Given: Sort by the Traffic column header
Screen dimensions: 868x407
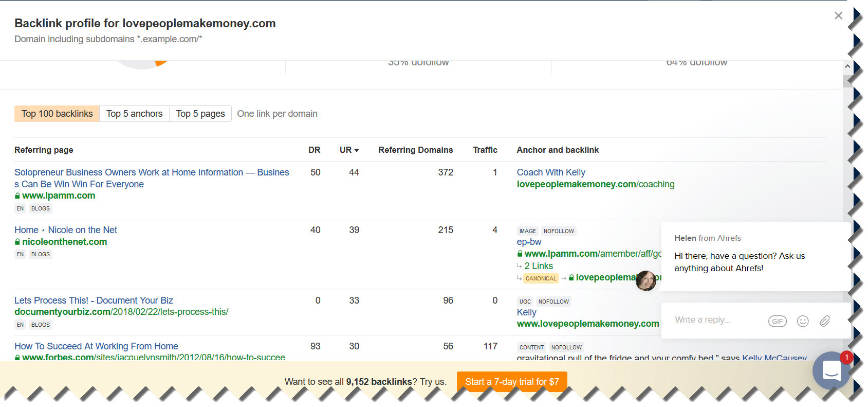Looking at the screenshot, I should tap(485, 150).
